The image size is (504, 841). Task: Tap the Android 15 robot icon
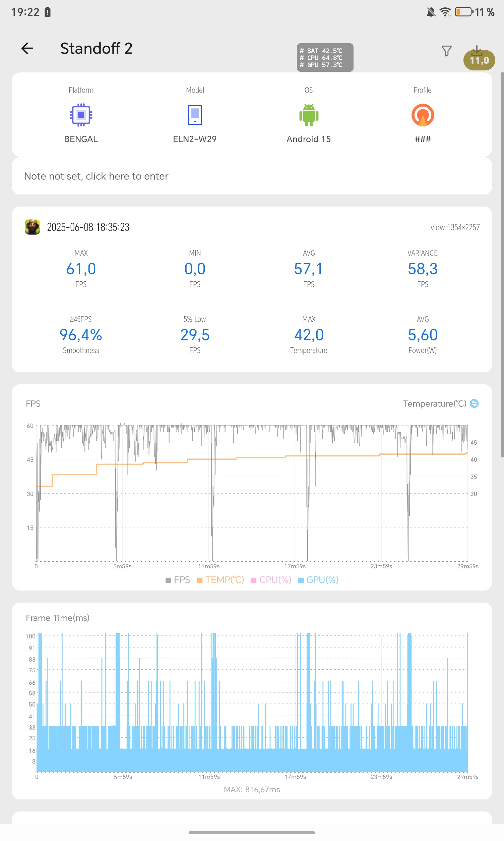point(309,115)
